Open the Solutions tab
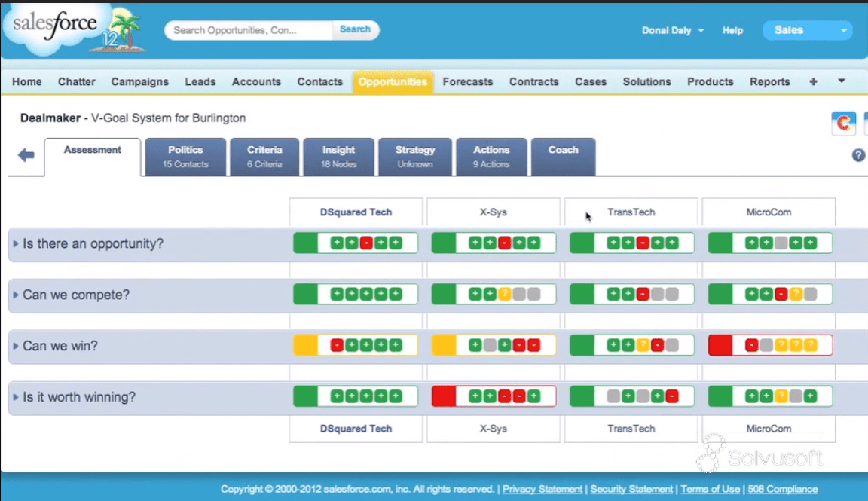The width and height of the screenshot is (868, 501). tap(647, 82)
